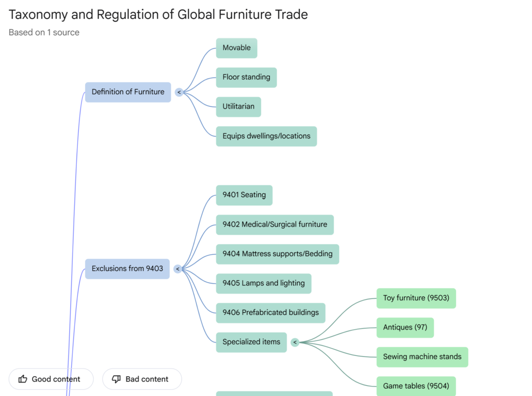Click the thumbs up Good content icon
The image size is (532, 396).
pos(23,379)
